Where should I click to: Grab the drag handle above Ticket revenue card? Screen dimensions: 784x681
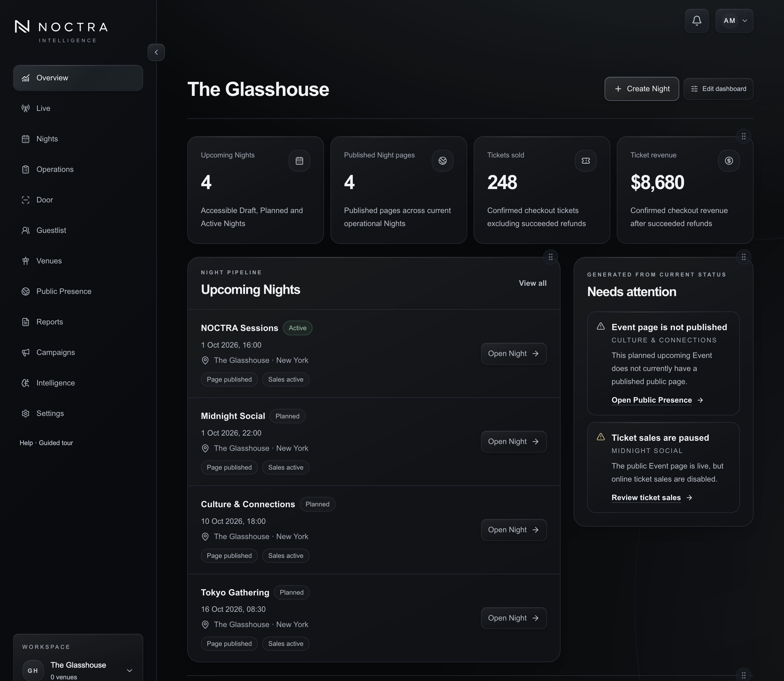click(744, 136)
